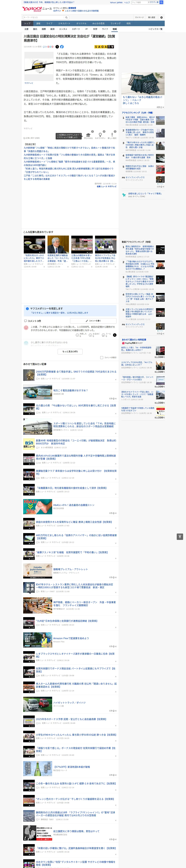The image size is (186, 868).
Task: Open 九州新幹線フル規格 related article link
Action: pos(69,149)
